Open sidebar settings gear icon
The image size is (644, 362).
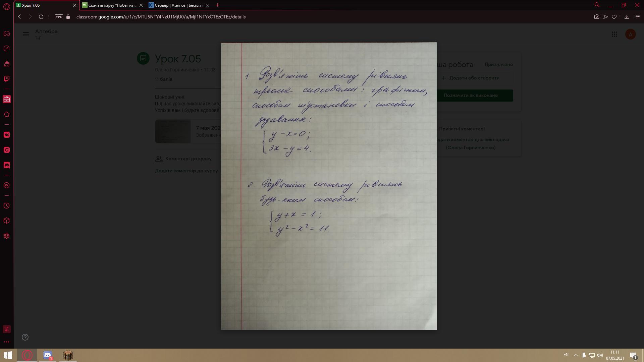7,236
